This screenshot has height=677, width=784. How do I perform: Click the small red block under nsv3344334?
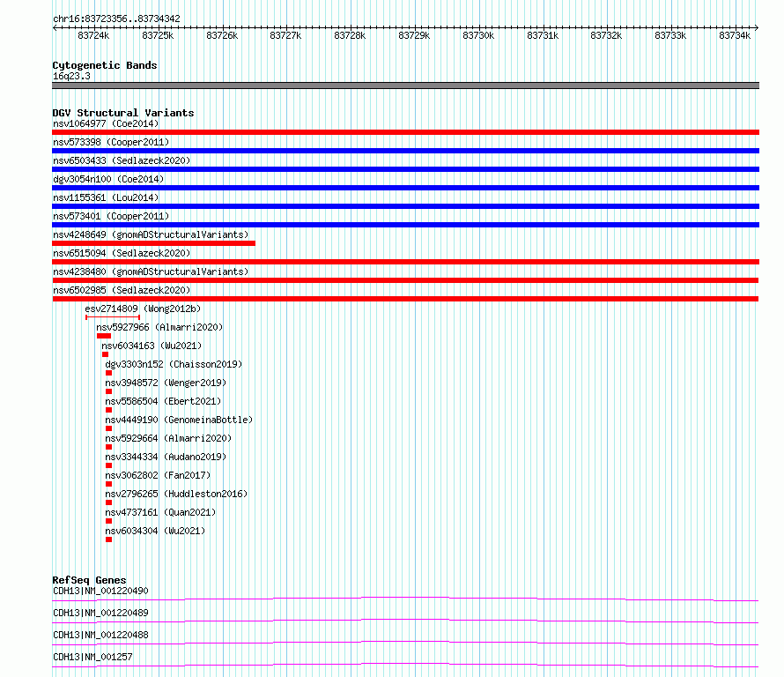click(108, 465)
